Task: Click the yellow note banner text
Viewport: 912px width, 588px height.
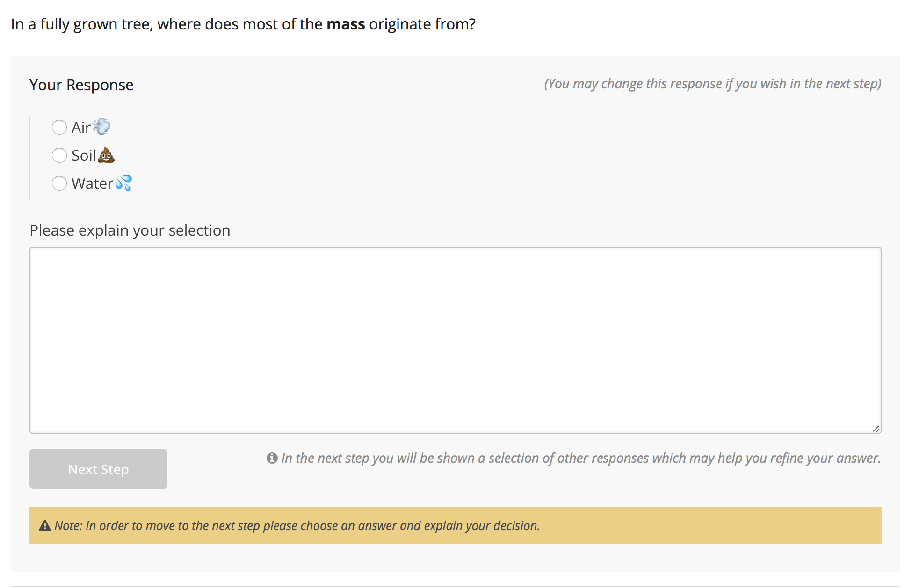Action: pyautogui.click(x=297, y=525)
